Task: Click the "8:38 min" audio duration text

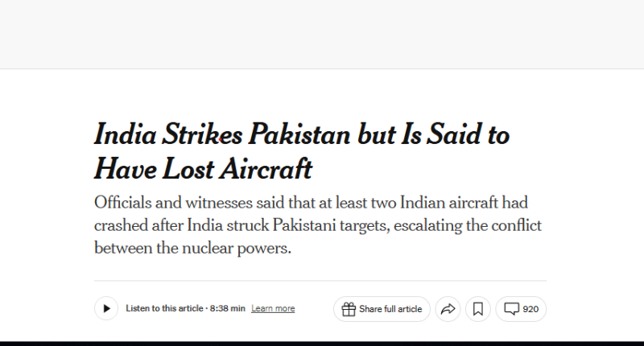Action: 228,309
